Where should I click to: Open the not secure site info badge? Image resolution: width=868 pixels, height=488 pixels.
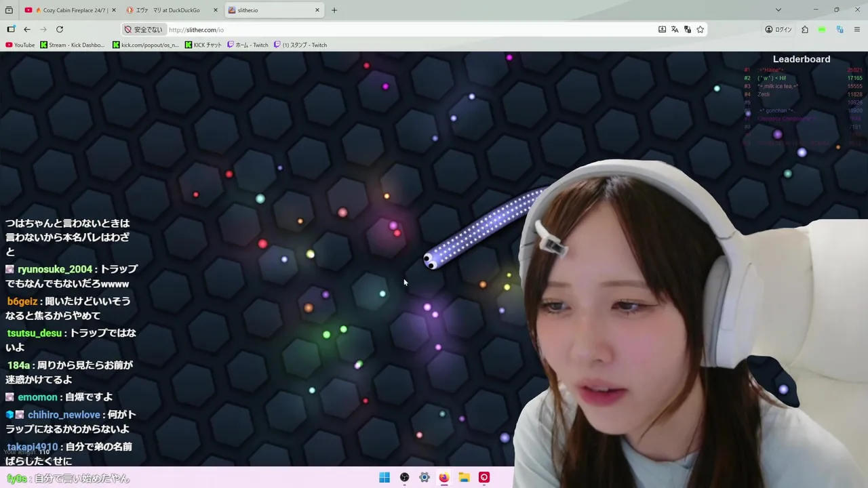tap(144, 30)
